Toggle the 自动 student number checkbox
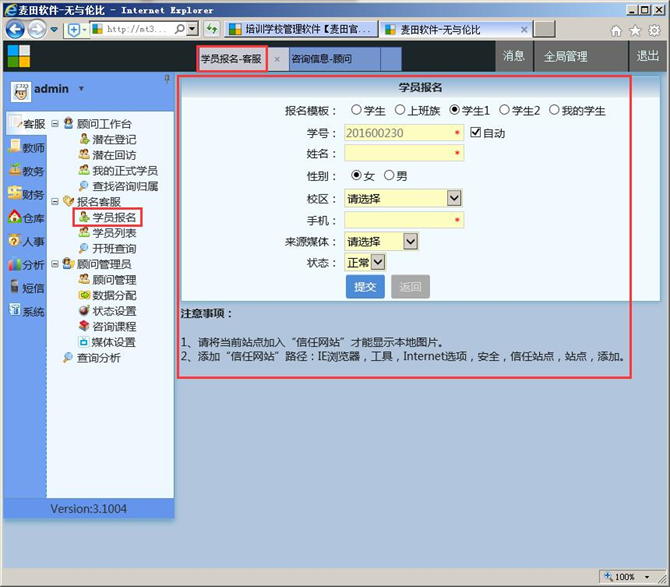 click(x=476, y=132)
